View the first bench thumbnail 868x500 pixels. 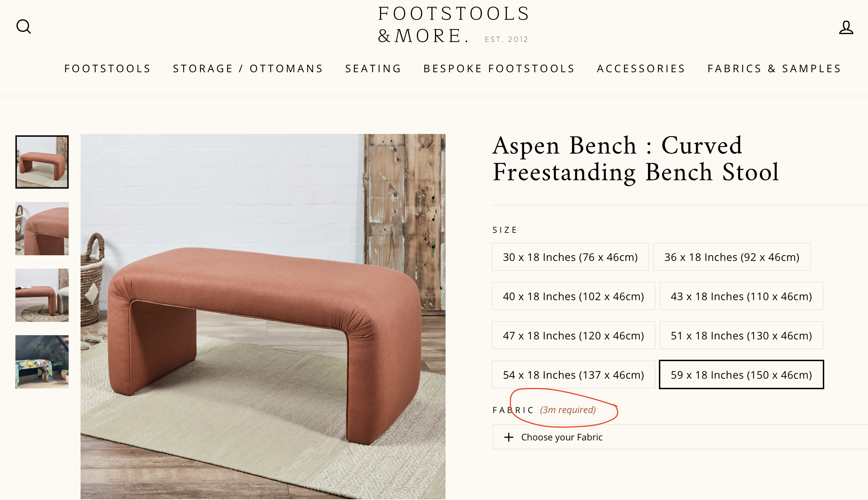click(x=42, y=162)
